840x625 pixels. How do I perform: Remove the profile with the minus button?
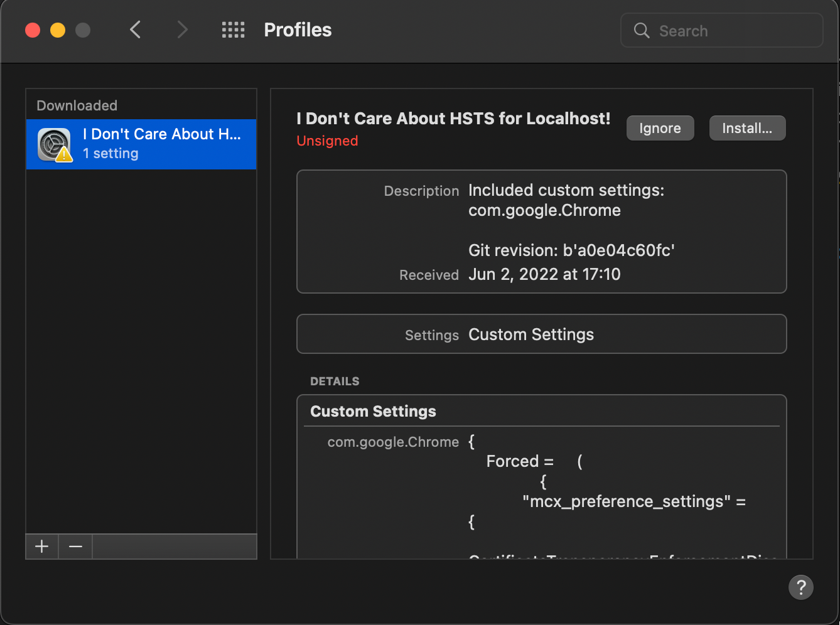(x=75, y=547)
